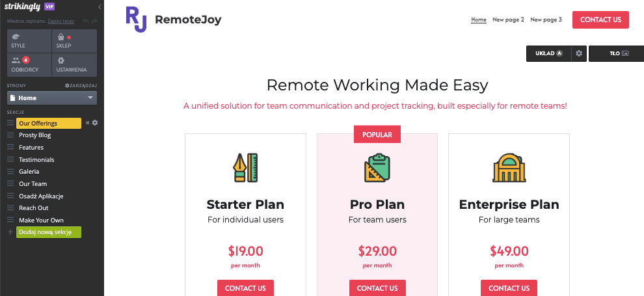Select the Testimonials section
Screen dimensions: 644x296
[36, 159]
